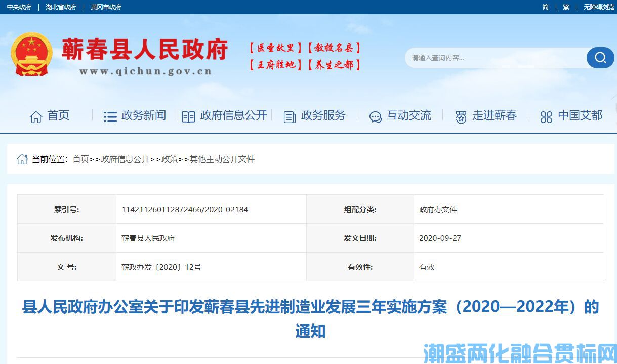Click document number 蕲政办发〔2020〕12号
Screen dimensions: 617x364
pos(161,267)
